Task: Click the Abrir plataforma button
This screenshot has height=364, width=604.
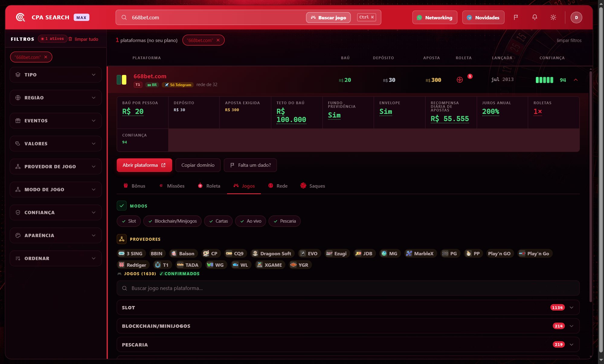Action: 144,165
